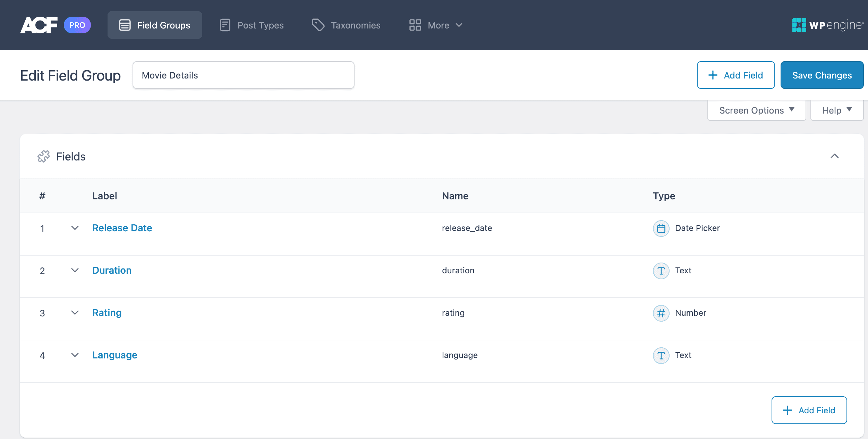This screenshot has width=868, height=439.
Task: Click Add Field button at top
Action: 735,75
